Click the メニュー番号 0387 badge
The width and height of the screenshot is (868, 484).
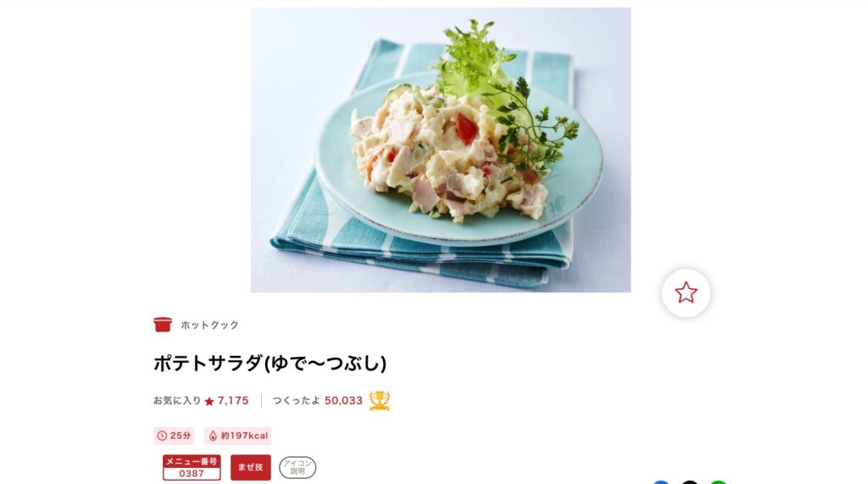[192, 467]
